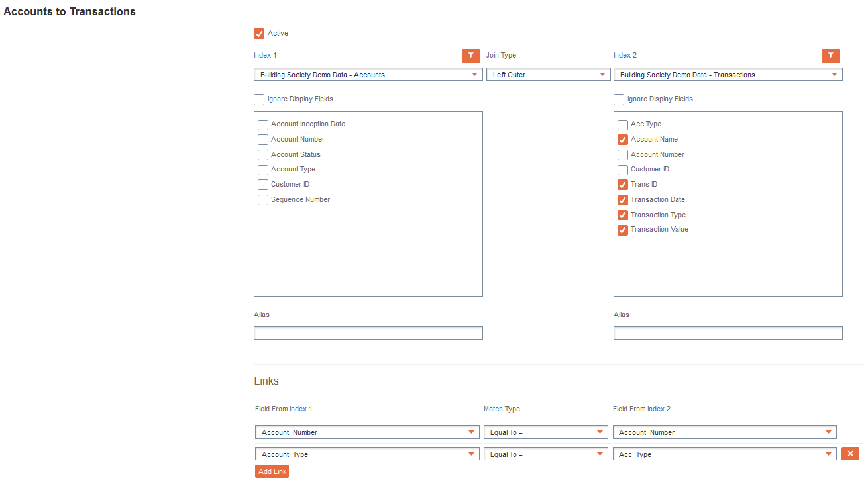Uncheck the Active checkbox
This screenshot has width=868, height=486.
pos(259,34)
